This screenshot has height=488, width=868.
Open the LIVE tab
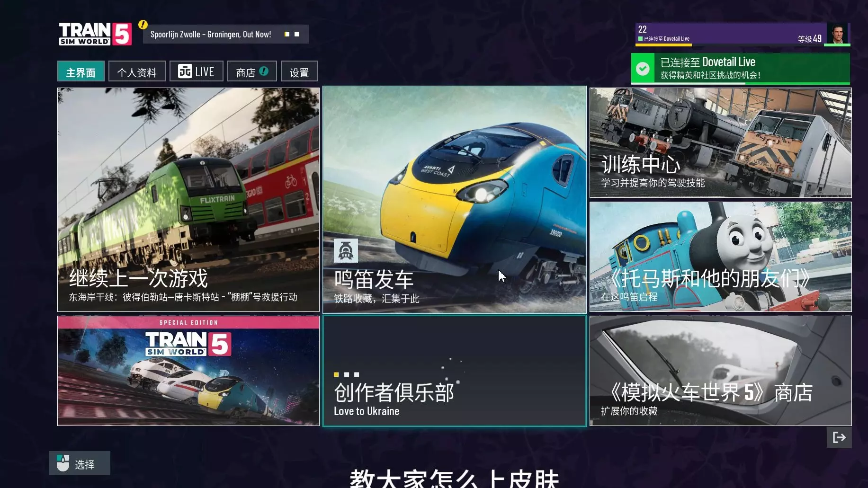197,71
